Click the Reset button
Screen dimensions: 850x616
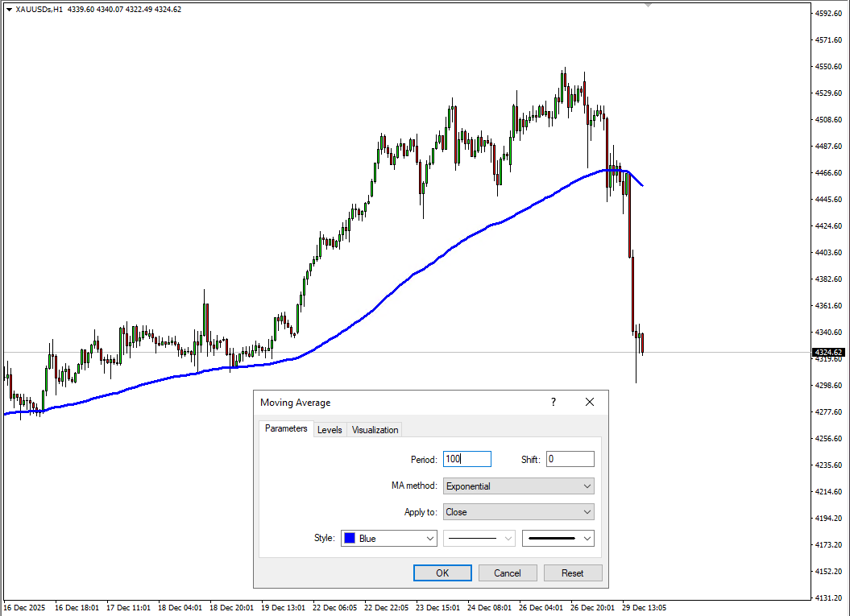(x=572, y=573)
